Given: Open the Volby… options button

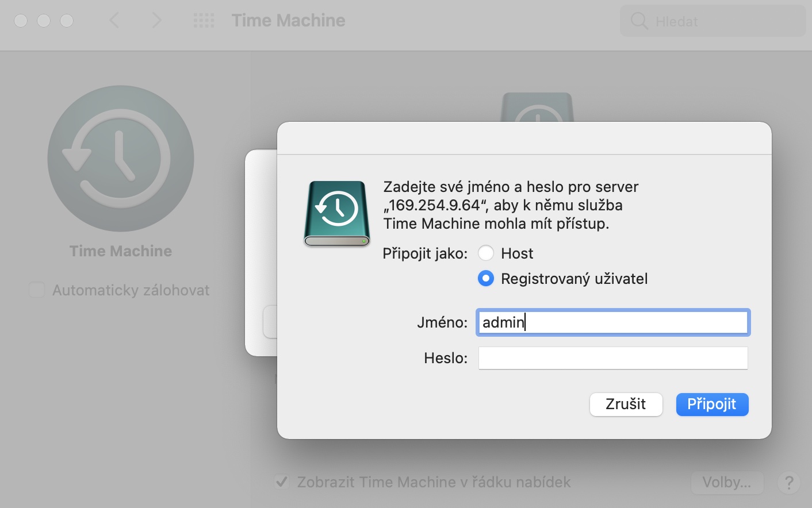Looking at the screenshot, I should pyautogui.click(x=727, y=482).
